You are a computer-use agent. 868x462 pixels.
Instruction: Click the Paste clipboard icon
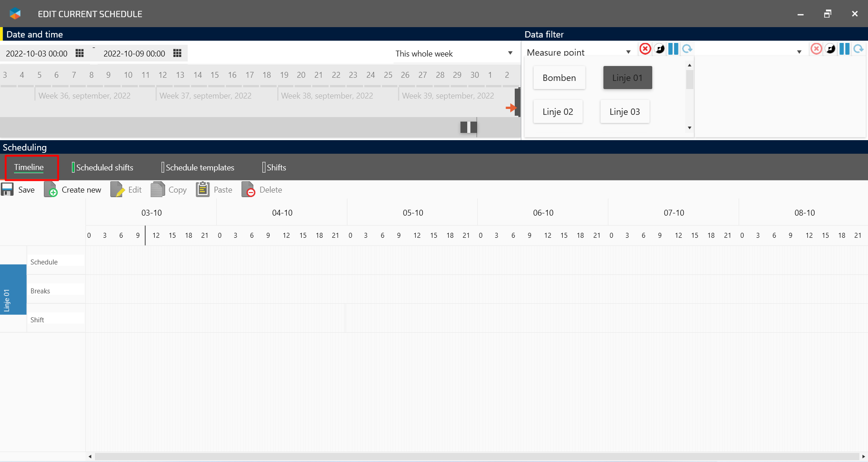[203, 189]
